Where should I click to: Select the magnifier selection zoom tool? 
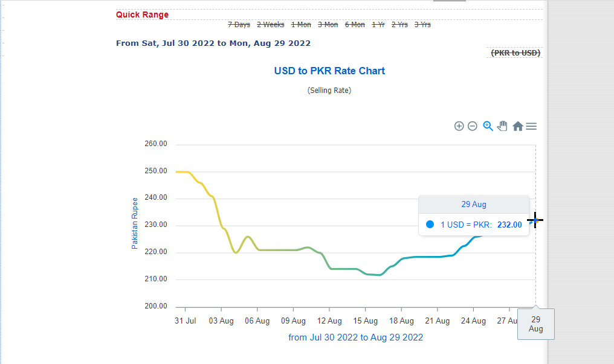coord(488,126)
